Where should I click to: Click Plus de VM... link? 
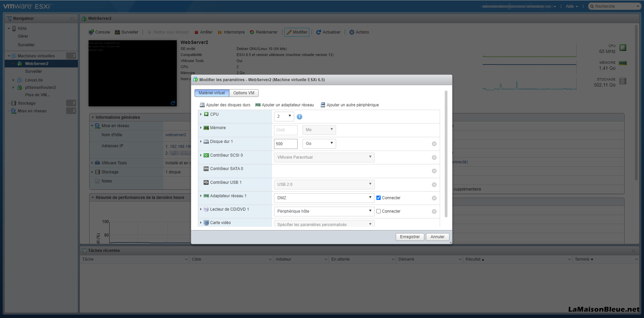(38, 95)
